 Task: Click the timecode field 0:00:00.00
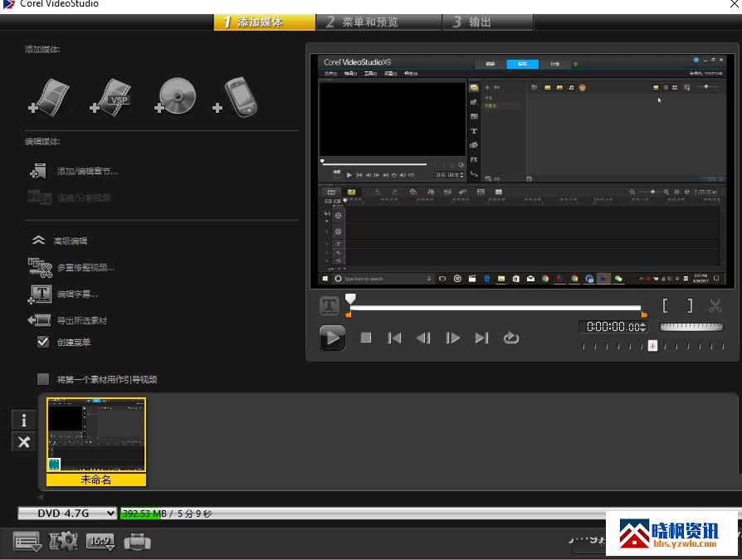(x=613, y=327)
